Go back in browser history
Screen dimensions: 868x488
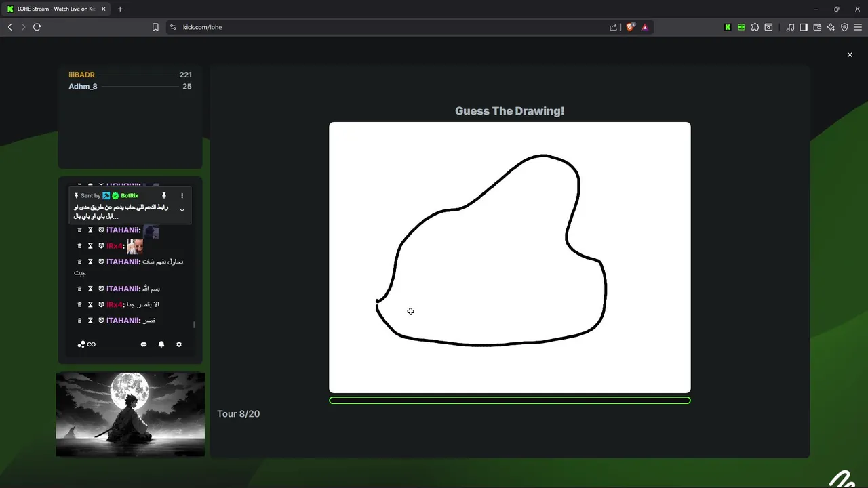pyautogui.click(x=9, y=27)
